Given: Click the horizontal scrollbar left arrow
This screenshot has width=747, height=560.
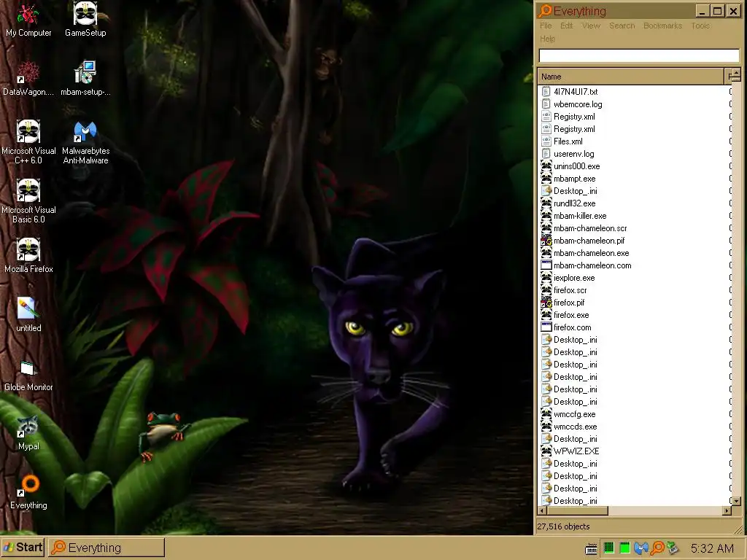Looking at the screenshot, I should 543,510.
